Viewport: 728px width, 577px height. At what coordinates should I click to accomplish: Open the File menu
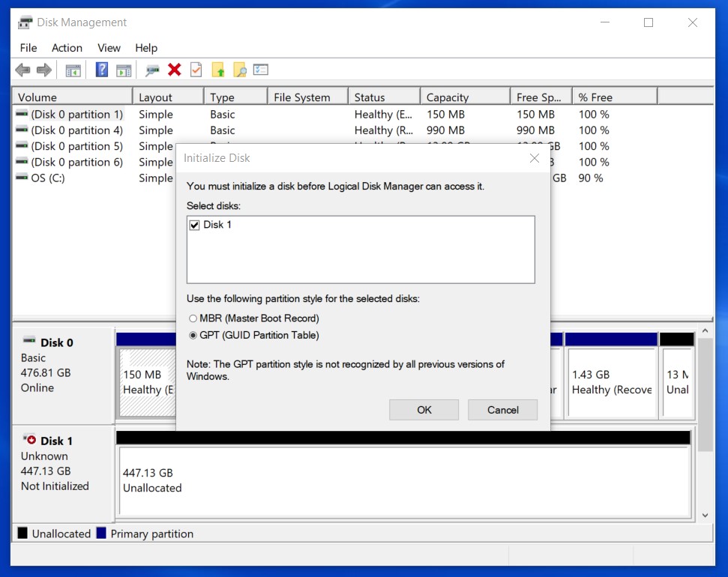(28, 48)
